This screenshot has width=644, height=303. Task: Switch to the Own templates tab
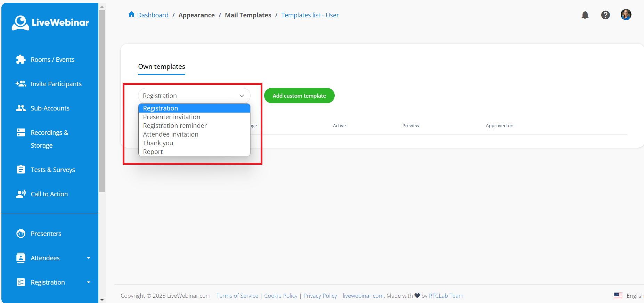(x=162, y=66)
